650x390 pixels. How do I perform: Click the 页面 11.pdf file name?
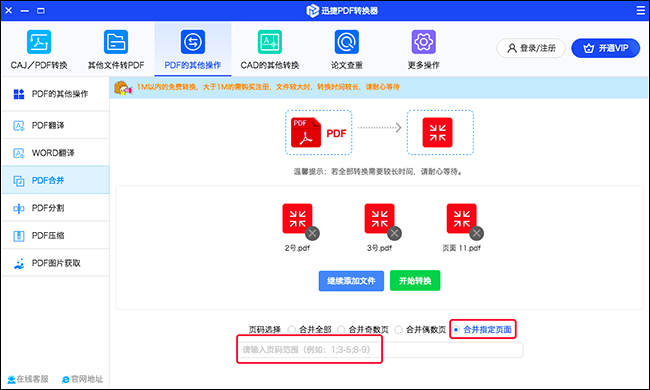point(461,248)
